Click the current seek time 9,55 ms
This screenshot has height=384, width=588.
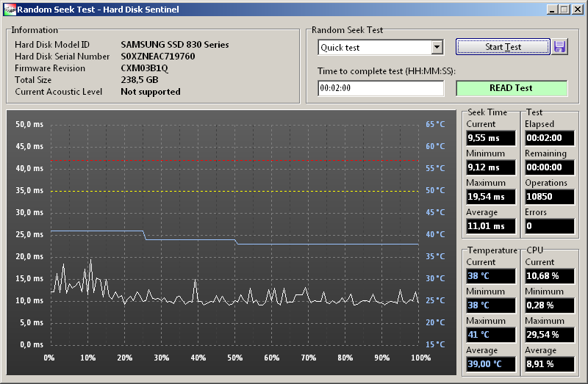click(491, 138)
